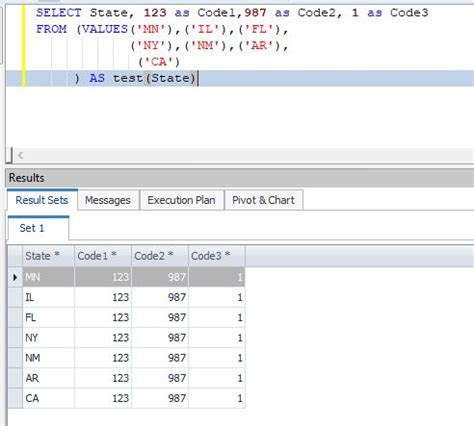
Task: Click the FROM keyword in the query
Action: (x=51, y=29)
